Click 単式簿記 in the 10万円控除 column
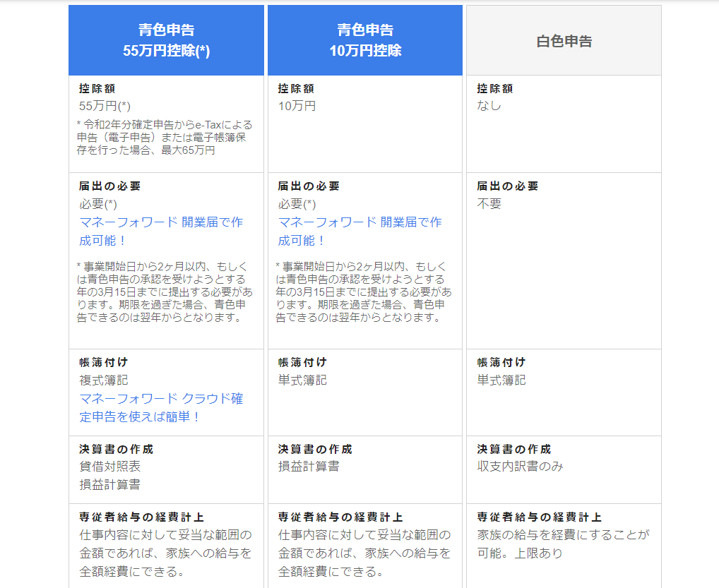The width and height of the screenshot is (719, 588). [x=302, y=380]
